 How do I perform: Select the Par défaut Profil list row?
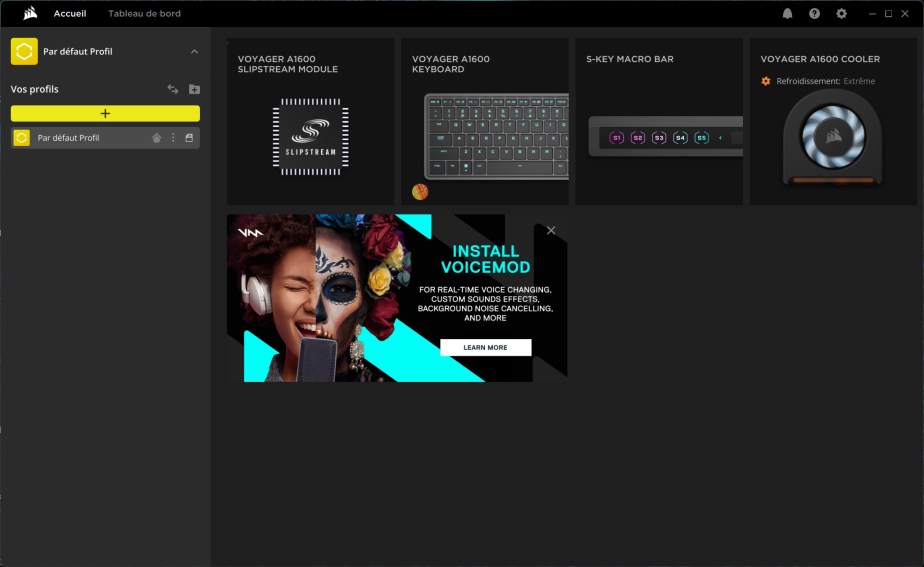[x=105, y=138]
